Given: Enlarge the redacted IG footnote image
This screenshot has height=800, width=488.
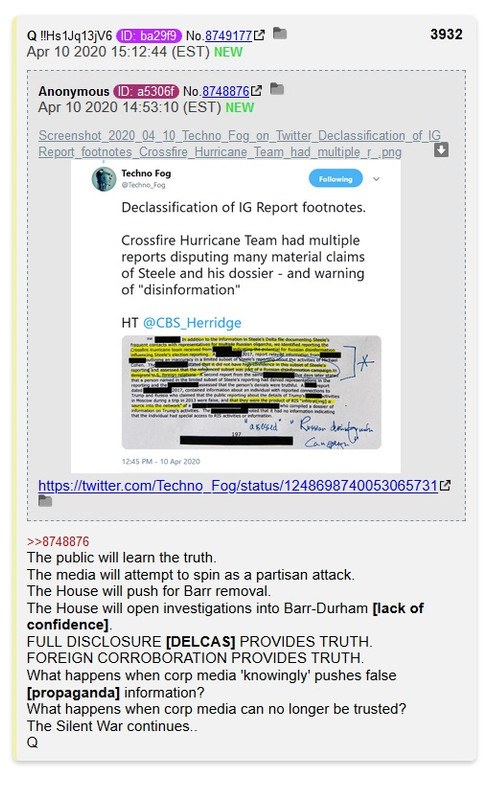Looking at the screenshot, I should point(251,392).
